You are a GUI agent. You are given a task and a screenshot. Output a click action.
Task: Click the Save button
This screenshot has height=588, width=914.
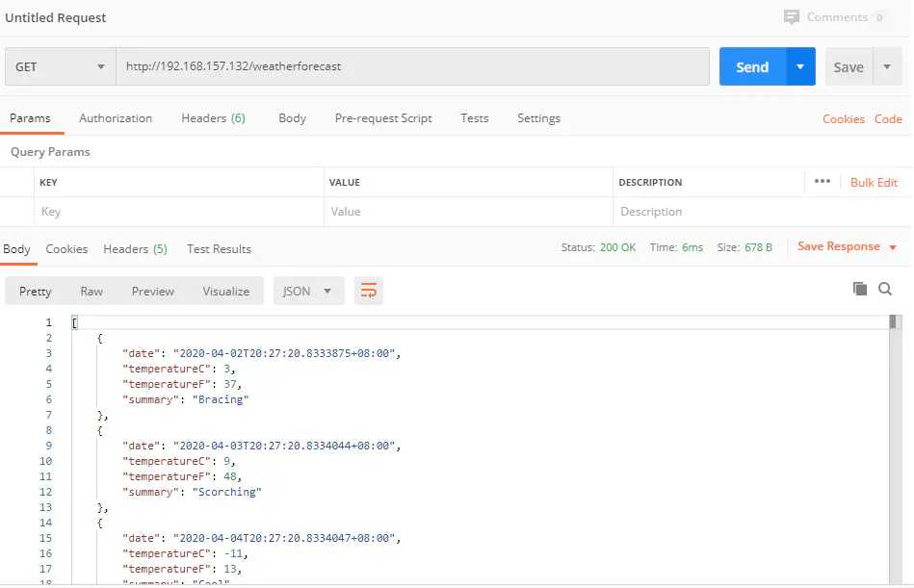click(x=849, y=67)
